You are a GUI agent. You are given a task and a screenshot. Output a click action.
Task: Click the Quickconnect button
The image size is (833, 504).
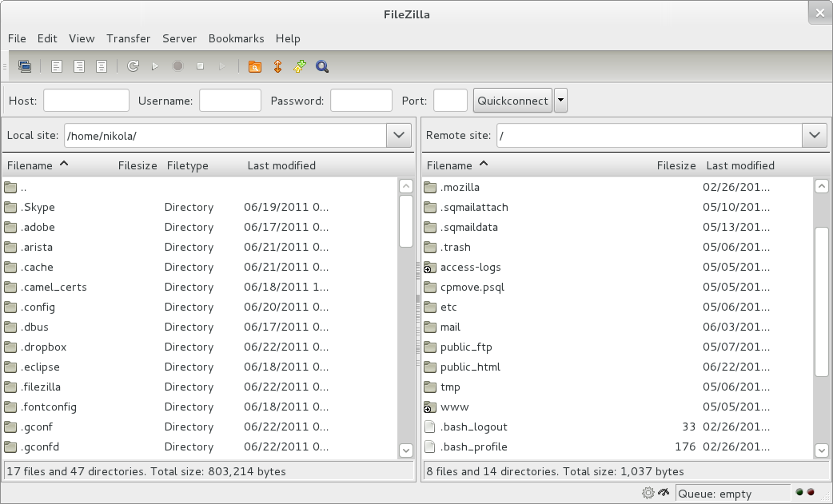512,101
